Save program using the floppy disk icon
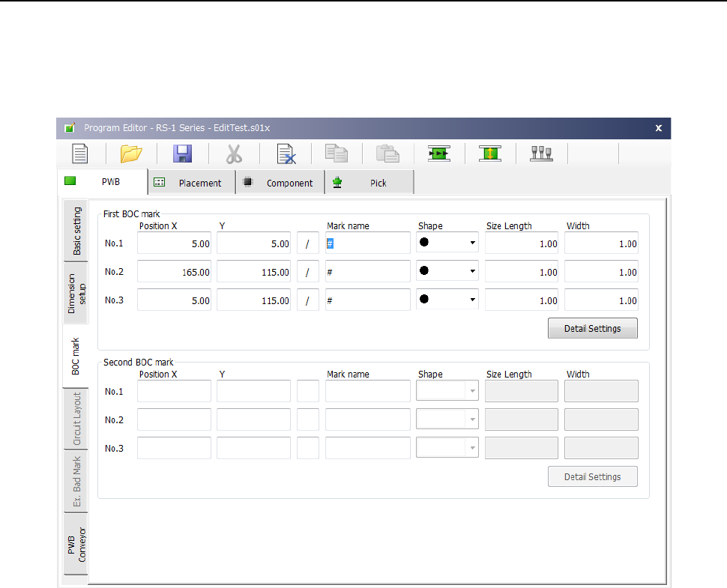The width and height of the screenshot is (727, 588). [182, 154]
